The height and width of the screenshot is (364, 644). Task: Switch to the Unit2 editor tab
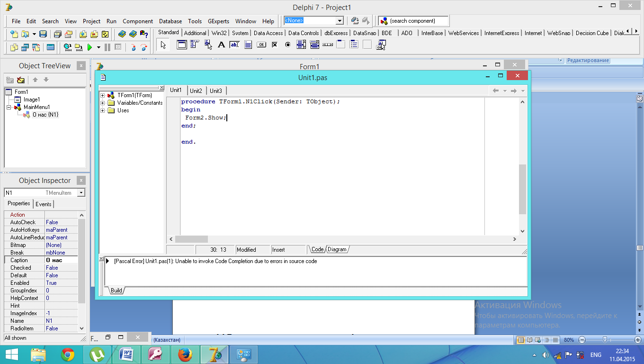(x=196, y=91)
